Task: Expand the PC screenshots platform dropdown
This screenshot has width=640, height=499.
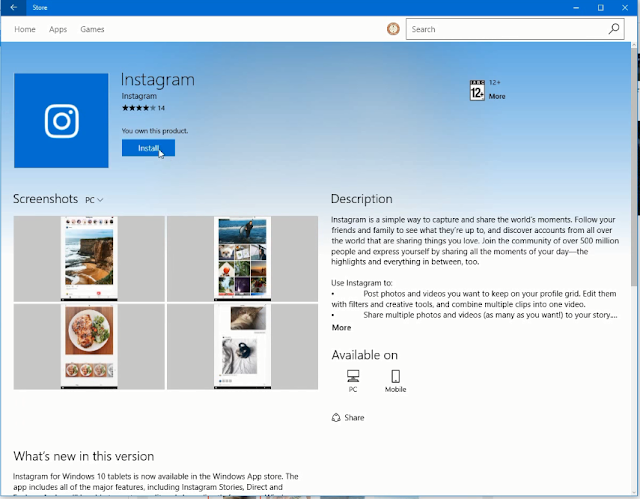Action: [94, 200]
